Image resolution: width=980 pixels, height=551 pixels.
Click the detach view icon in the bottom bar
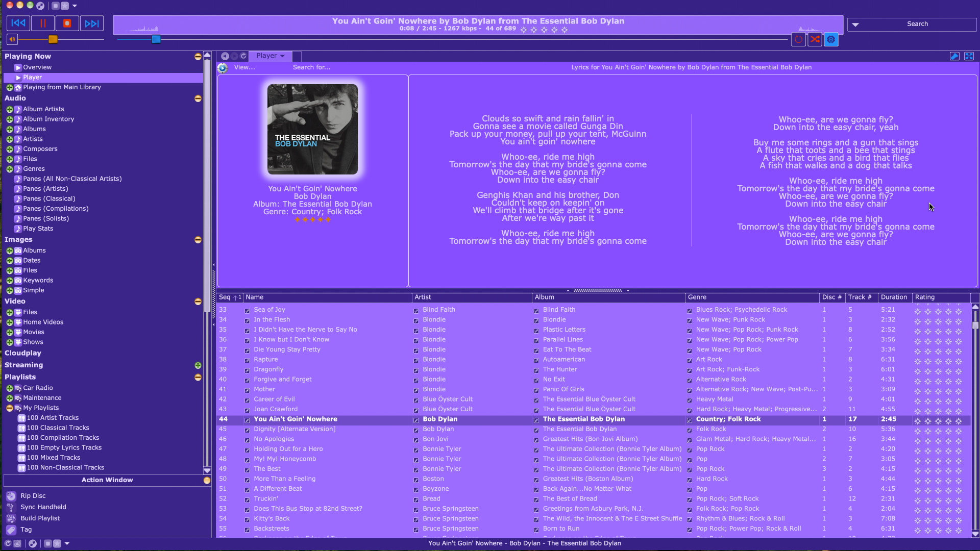(33, 544)
